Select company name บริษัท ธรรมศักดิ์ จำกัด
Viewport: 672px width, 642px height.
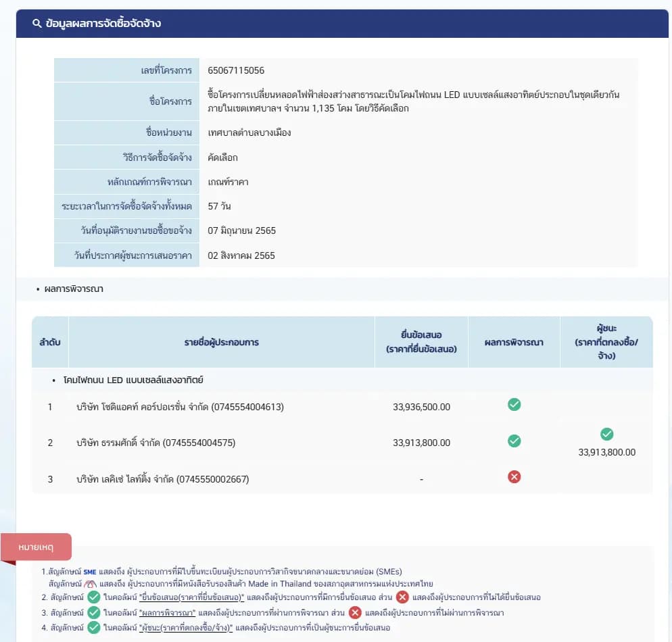pos(155,443)
